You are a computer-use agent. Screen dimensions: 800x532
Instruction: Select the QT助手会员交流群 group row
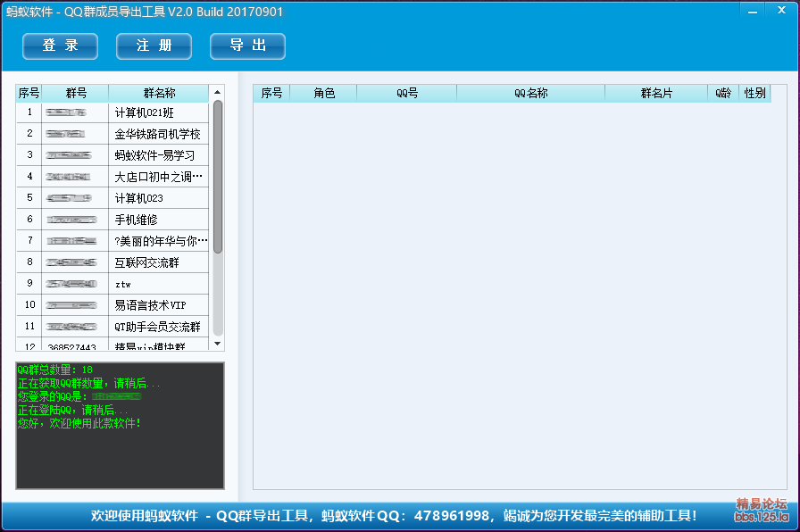112,327
